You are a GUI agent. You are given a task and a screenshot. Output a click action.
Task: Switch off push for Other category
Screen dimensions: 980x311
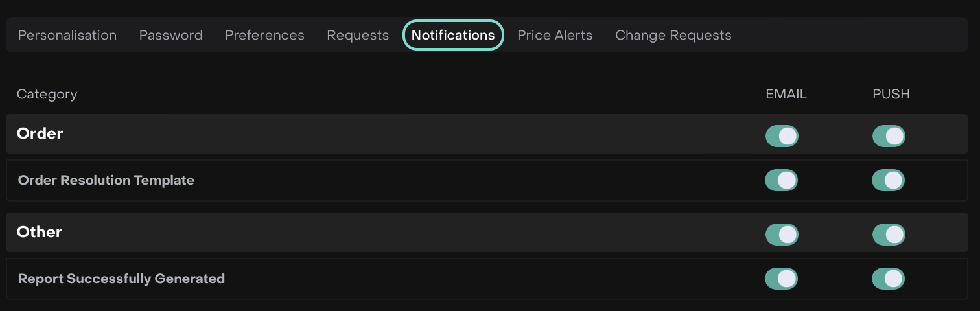coord(889,235)
